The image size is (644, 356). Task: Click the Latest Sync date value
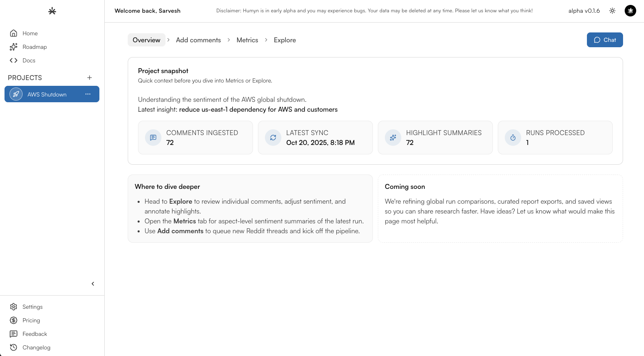pos(320,142)
